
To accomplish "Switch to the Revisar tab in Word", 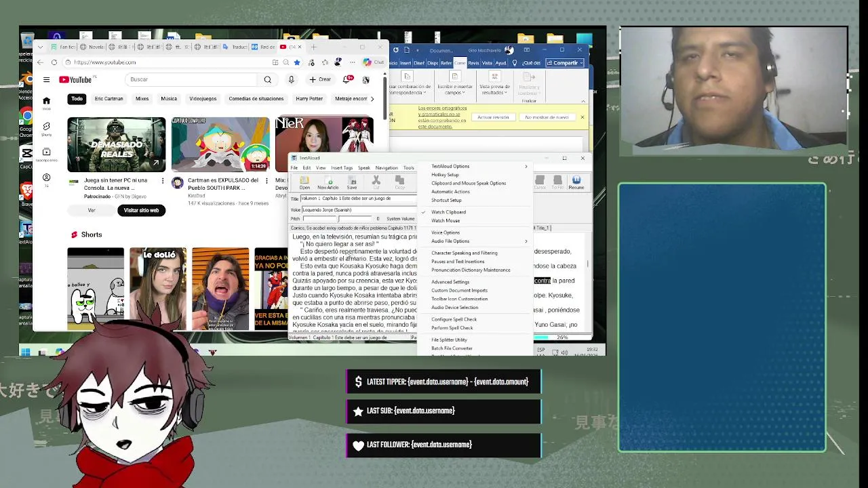I will (473, 63).
